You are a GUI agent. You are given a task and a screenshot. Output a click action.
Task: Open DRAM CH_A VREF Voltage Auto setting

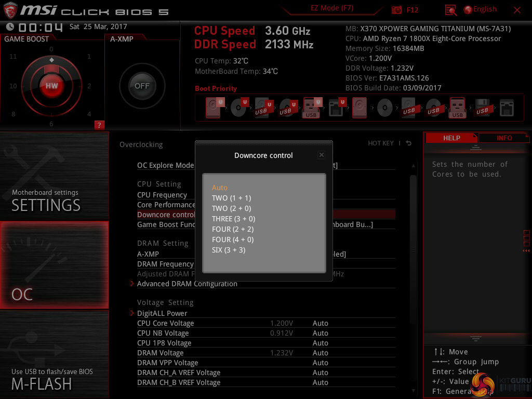(x=320, y=372)
